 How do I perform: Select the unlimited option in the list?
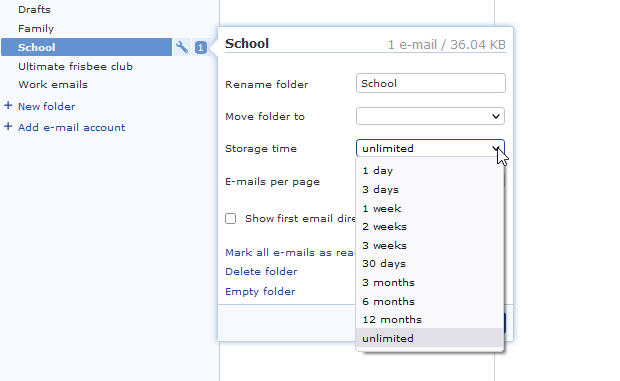click(x=430, y=338)
